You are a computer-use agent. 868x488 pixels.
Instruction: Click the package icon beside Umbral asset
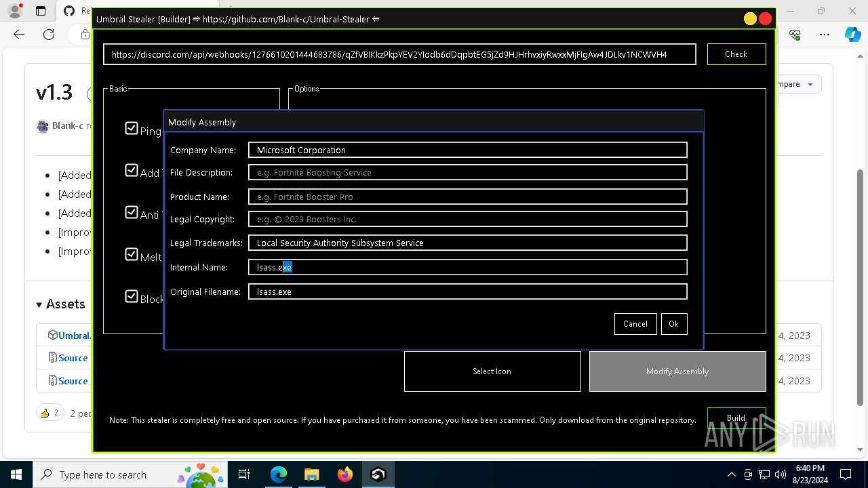pos(52,335)
